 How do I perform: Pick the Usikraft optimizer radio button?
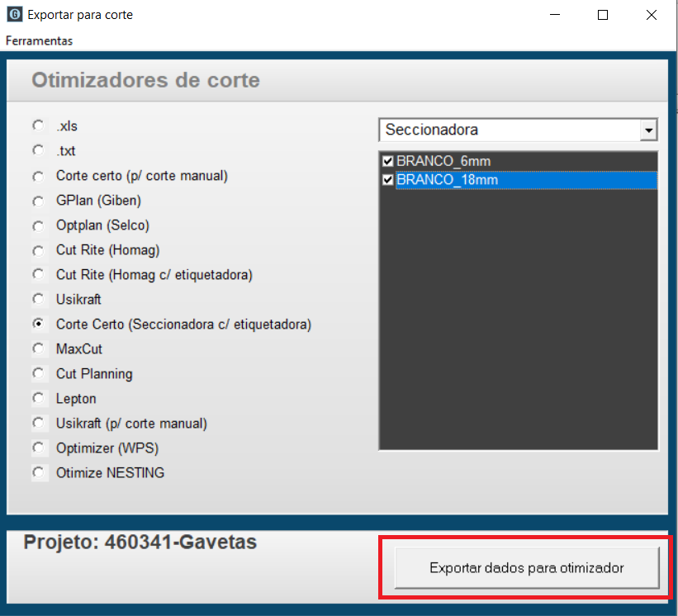tap(39, 299)
